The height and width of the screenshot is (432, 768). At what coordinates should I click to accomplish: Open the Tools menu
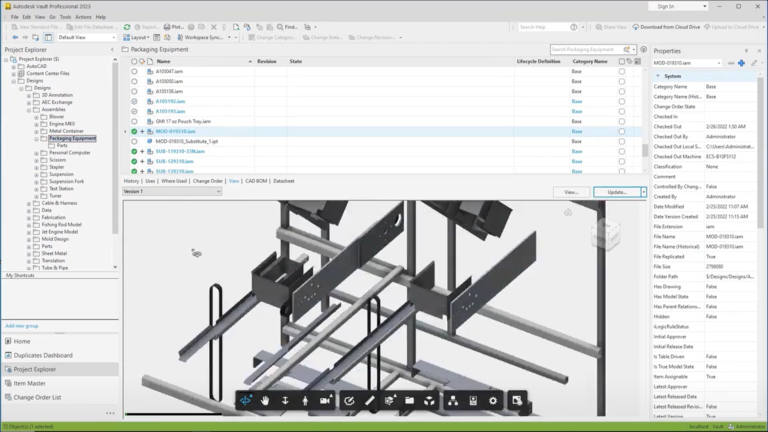[x=65, y=17]
